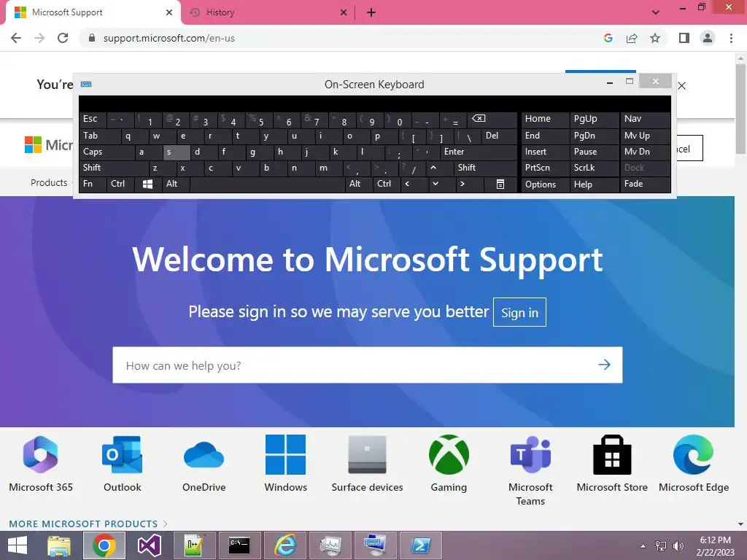747x560 pixels.
Task: Bookmark this page with star icon
Action: click(x=655, y=38)
